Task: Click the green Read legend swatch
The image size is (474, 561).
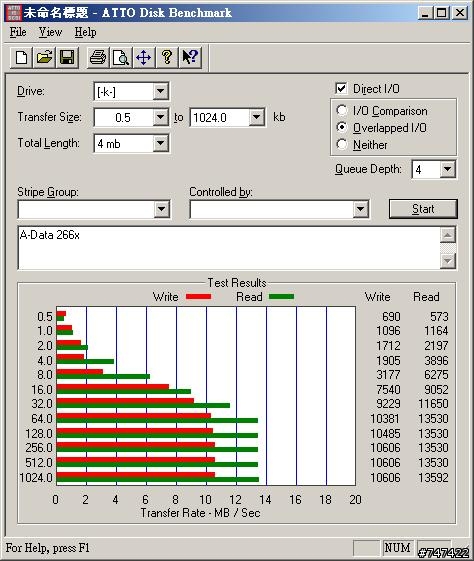Action: tap(281, 297)
